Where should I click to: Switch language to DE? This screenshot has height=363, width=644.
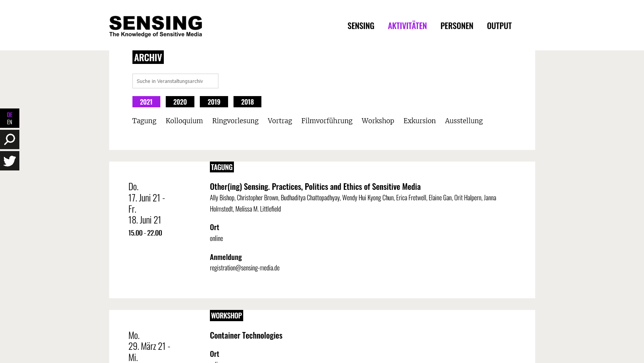click(10, 115)
